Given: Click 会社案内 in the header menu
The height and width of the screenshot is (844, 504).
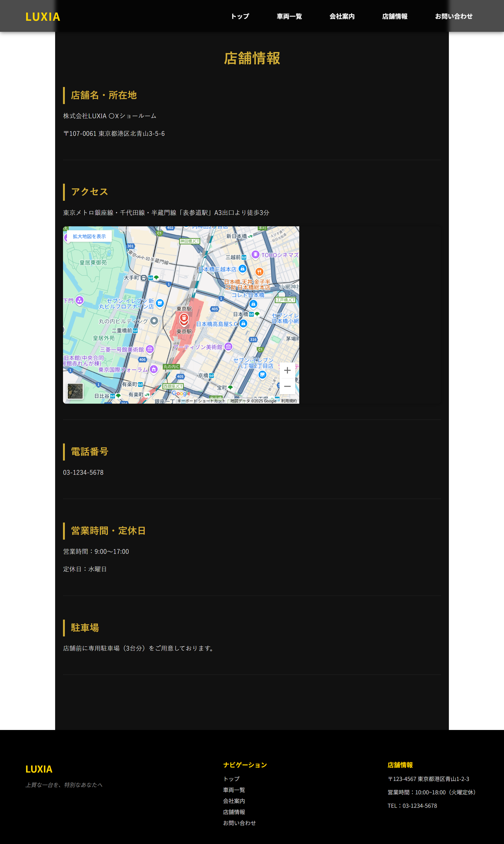Looking at the screenshot, I should [x=342, y=16].
